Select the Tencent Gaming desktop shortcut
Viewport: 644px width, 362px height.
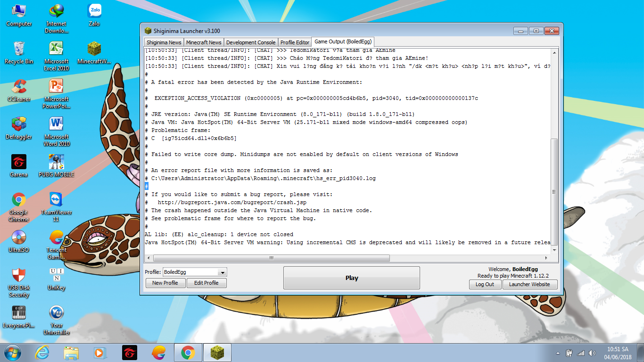click(57, 245)
